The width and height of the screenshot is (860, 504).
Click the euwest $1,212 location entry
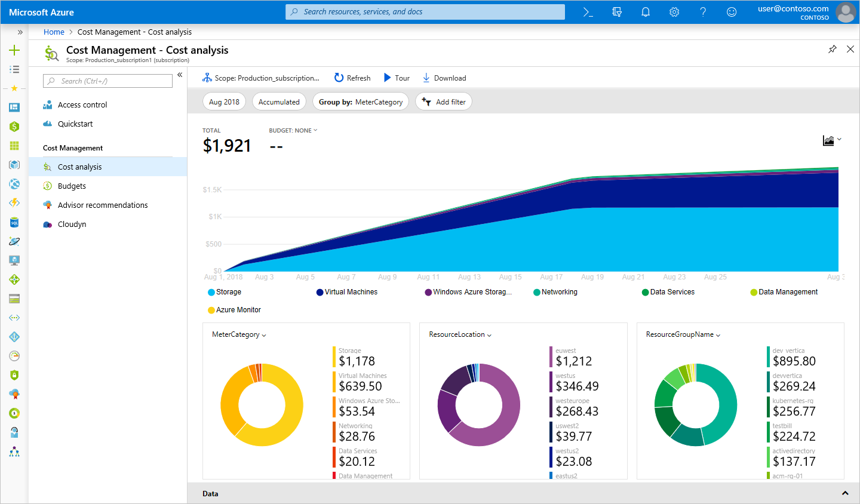[571, 357]
